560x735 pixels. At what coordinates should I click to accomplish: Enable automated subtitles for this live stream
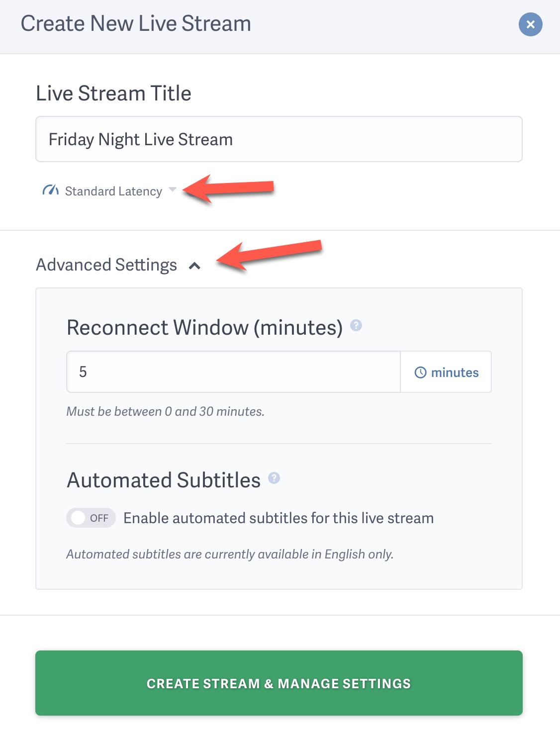tap(91, 518)
